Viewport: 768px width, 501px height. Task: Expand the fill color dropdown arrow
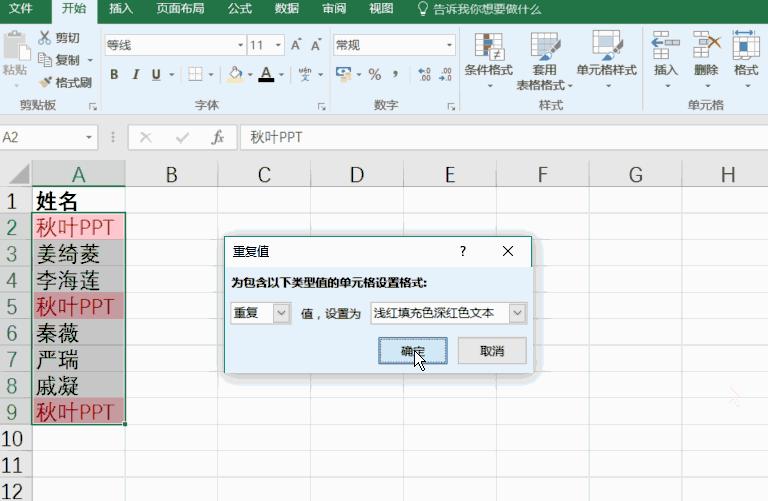[x=250, y=75]
